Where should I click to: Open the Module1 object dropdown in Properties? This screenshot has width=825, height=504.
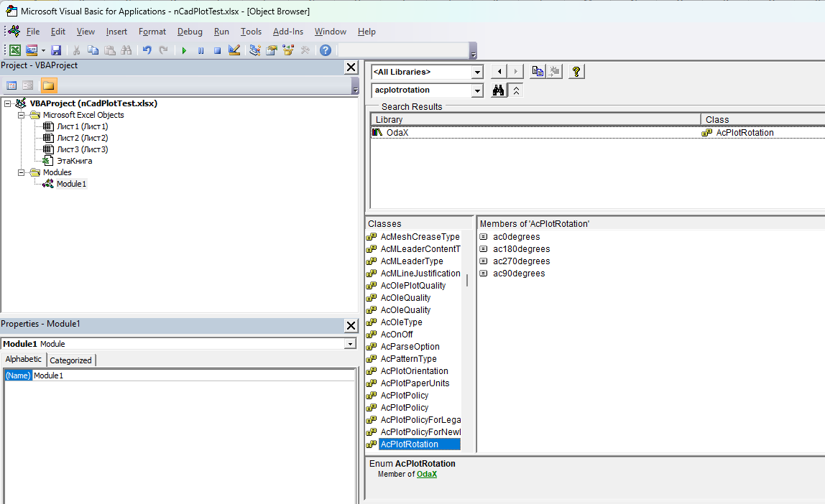(350, 344)
